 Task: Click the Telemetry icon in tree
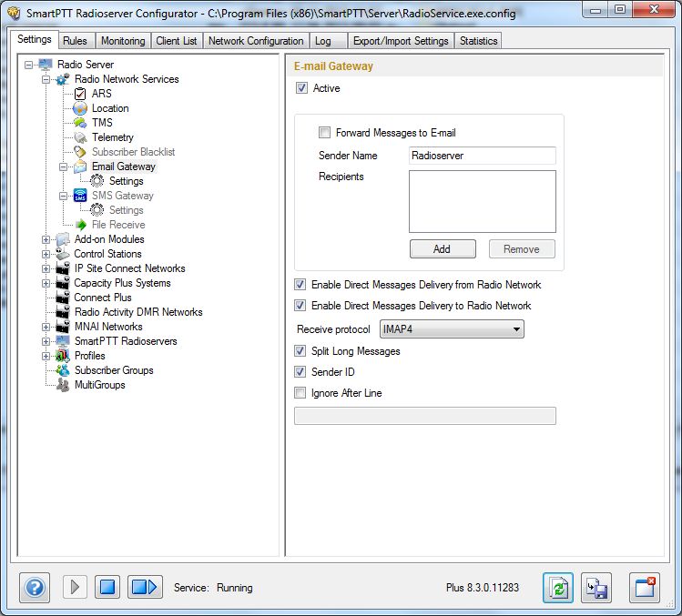tap(80, 137)
